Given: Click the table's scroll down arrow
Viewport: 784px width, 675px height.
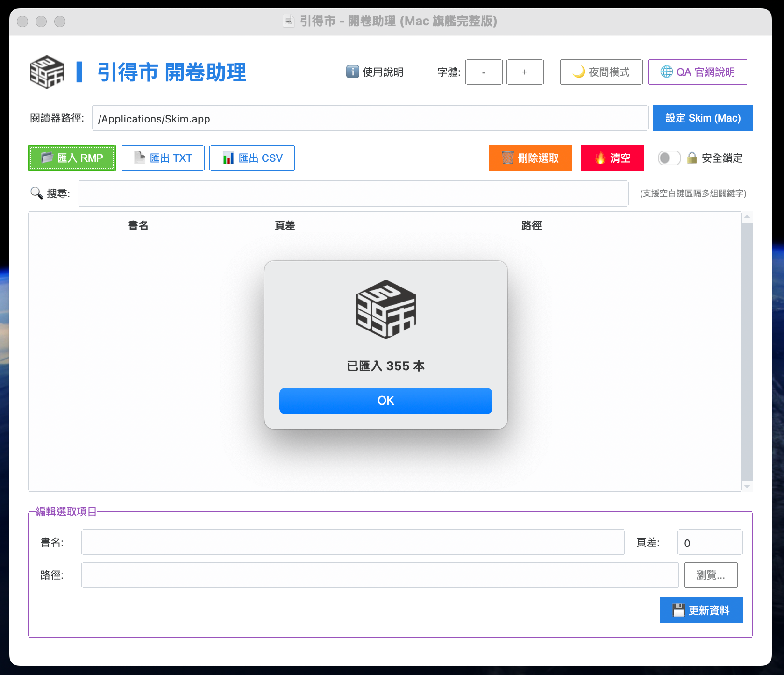Looking at the screenshot, I should point(747,487).
